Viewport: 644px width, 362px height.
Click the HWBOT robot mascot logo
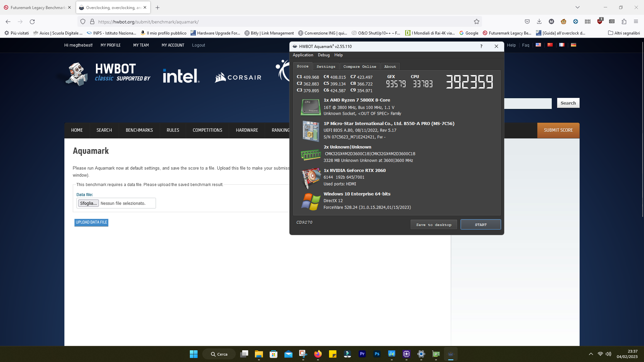point(77,74)
